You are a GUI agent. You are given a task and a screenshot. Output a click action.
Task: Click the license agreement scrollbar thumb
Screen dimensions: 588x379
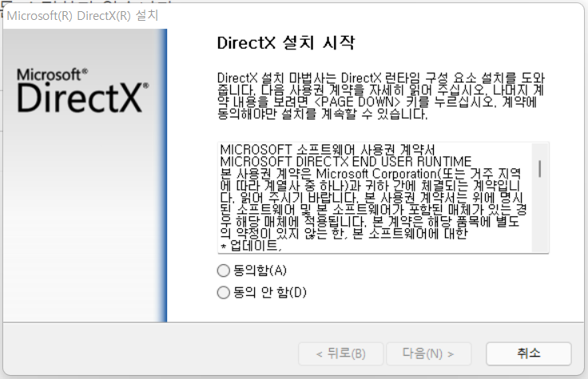(x=540, y=168)
